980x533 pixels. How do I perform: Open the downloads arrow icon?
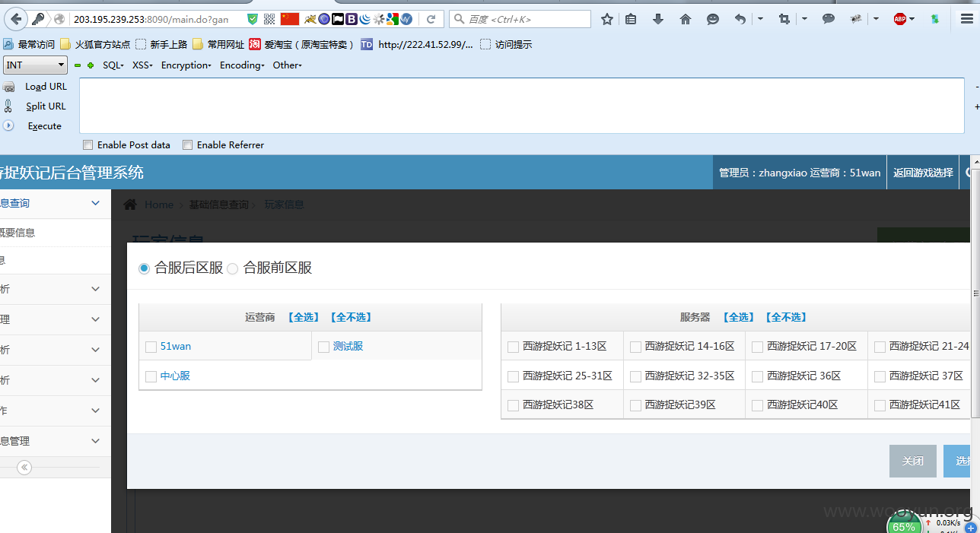[658, 19]
